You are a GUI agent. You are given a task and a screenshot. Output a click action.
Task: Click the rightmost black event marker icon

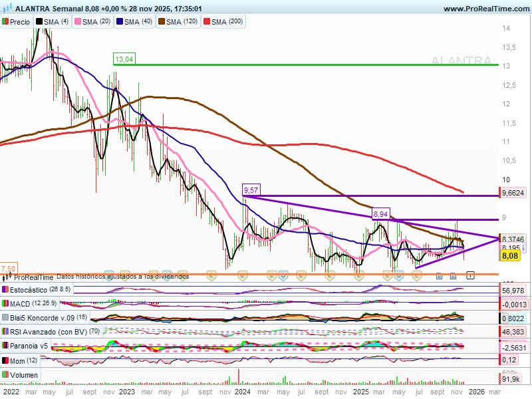(x=470, y=275)
